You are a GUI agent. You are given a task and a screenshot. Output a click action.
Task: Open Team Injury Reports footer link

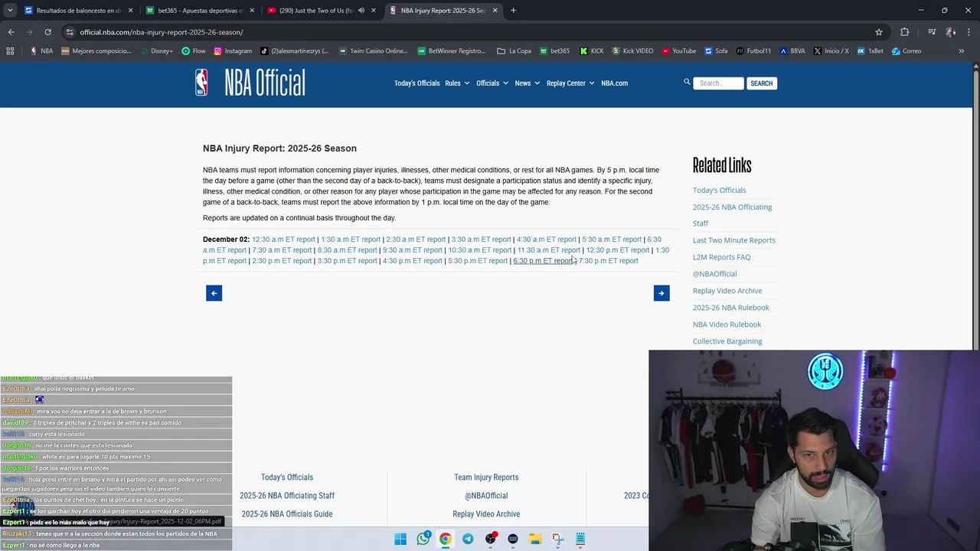coord(486,478)
